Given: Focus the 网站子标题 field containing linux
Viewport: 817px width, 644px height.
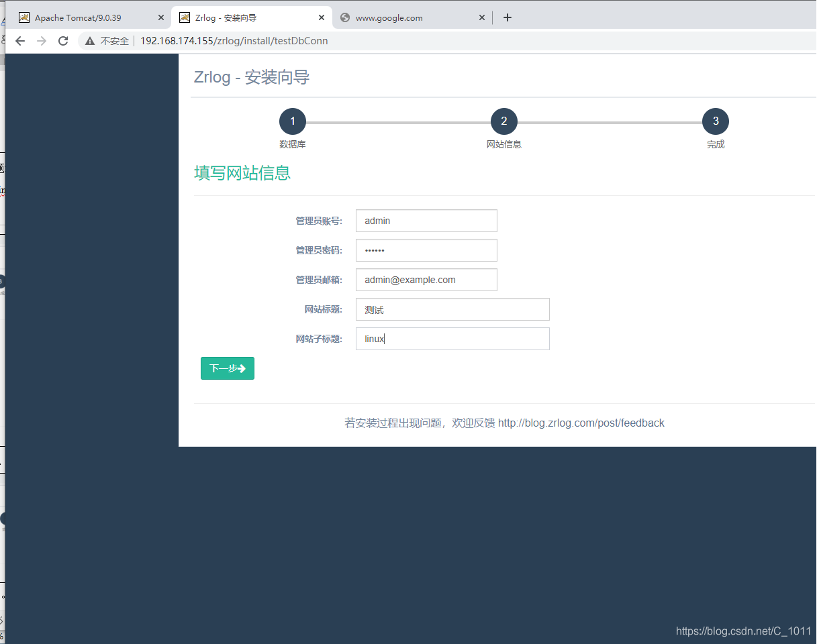Looking at the screenshot, I should pos(452,339).
